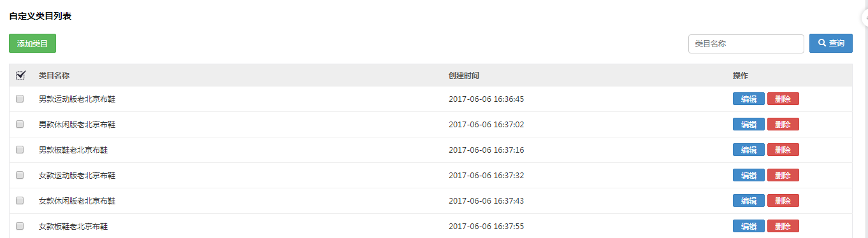
Task: Tick the checkbox beside 女款运动版老北京布鞋
Action: tap(20, 175)
